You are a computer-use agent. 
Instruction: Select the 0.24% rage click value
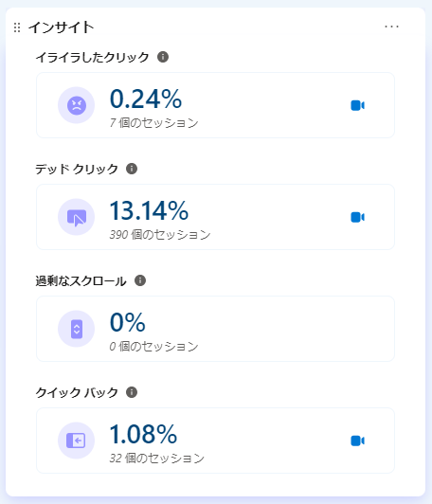146,99
